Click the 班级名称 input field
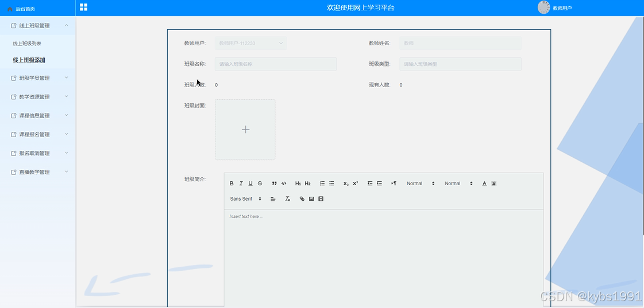The width and height of the screenshot is (644, 308). pos(276,64)
